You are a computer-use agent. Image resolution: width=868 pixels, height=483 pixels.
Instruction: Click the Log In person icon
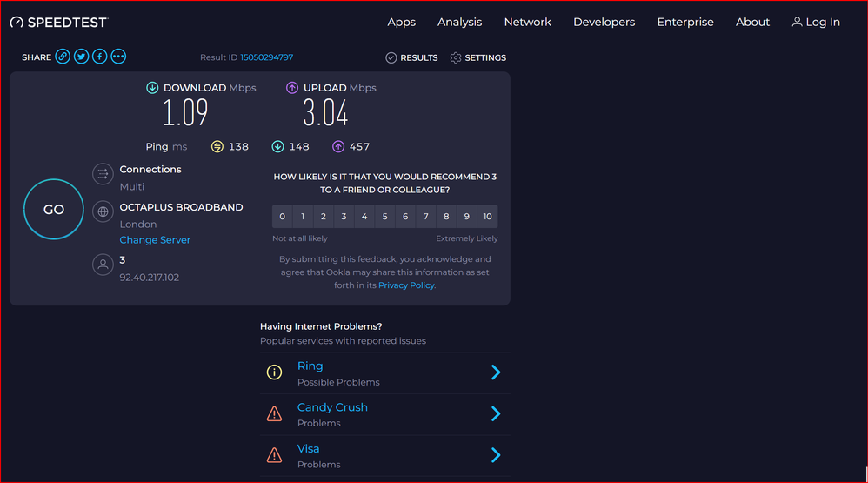coord(797,22)
